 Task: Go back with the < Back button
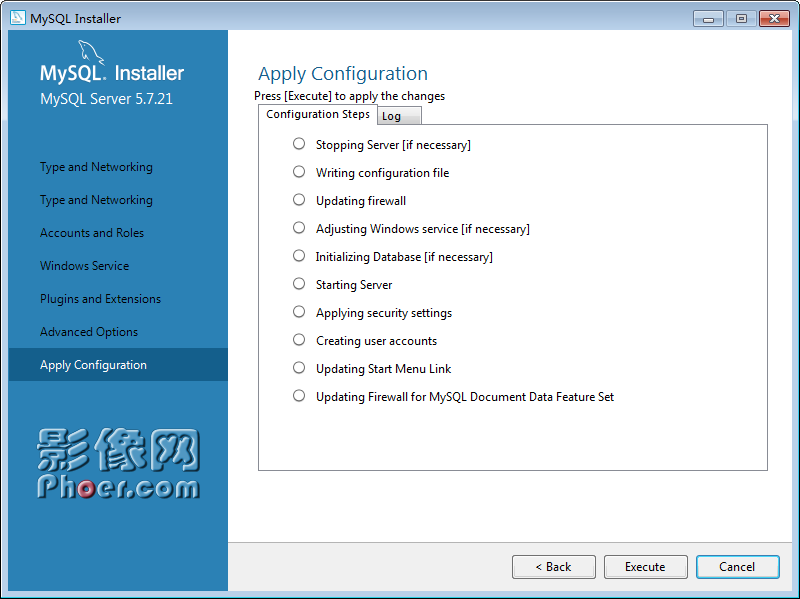(554, 567)
